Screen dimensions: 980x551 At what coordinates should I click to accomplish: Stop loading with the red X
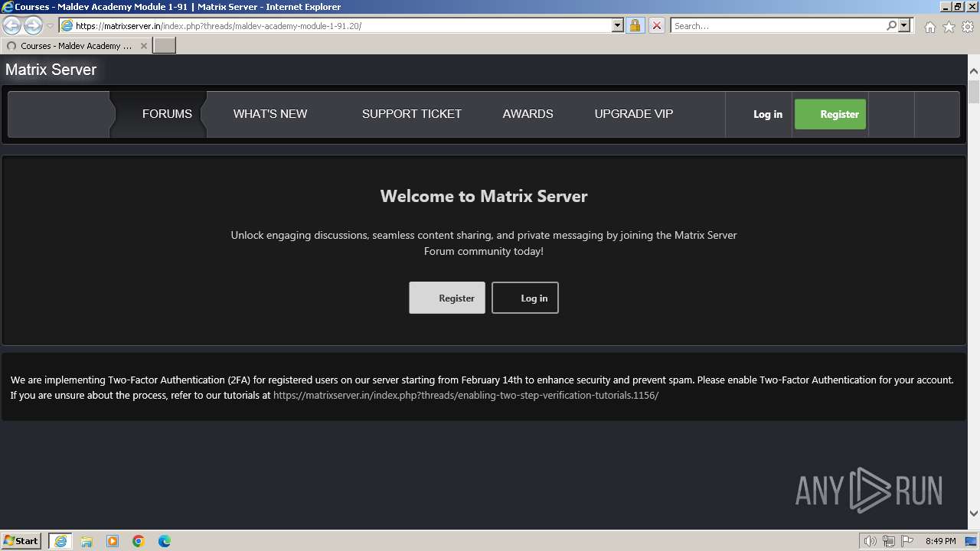coord(656,25)
